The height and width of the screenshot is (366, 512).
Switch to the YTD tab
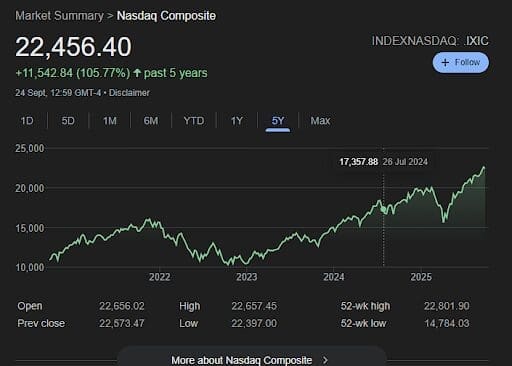[x=194, y=120]
